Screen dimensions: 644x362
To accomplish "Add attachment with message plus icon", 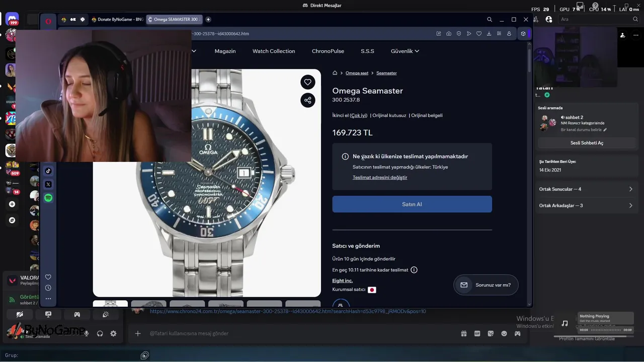I will (137, 333).
